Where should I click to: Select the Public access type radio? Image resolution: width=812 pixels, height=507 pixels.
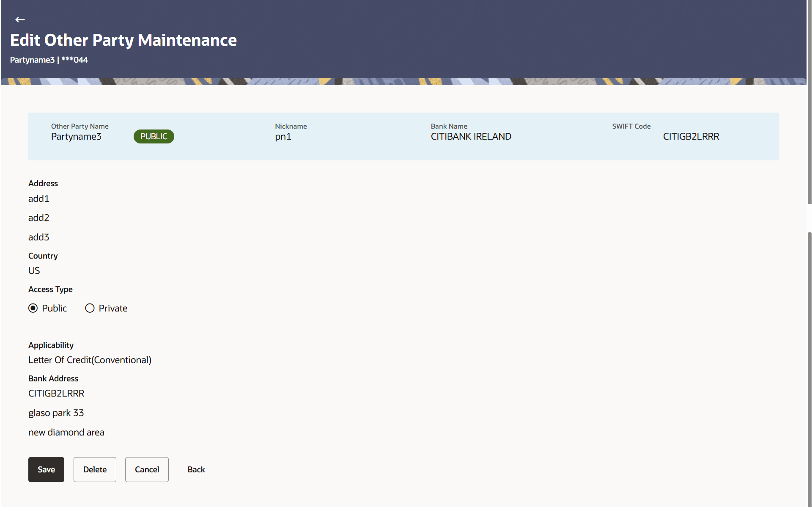[x=33, y=308]
